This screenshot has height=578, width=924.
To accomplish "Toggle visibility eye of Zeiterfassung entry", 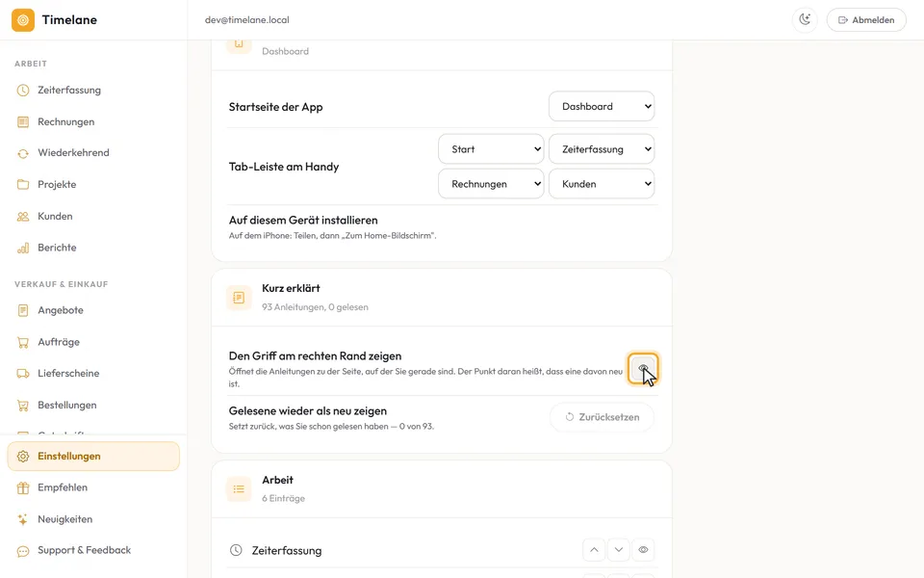I will pyautogui.click(x=643, y=550).
